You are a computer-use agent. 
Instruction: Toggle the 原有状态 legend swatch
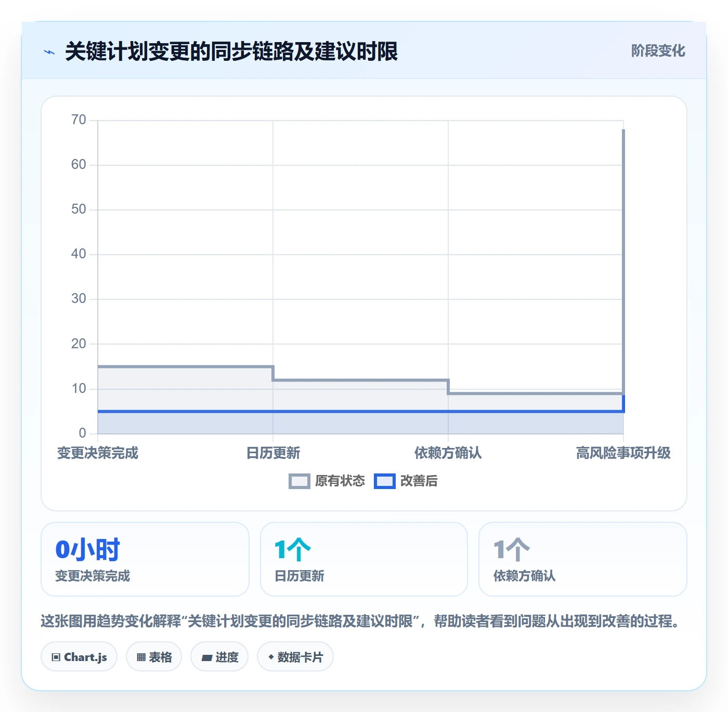(300, 481)
